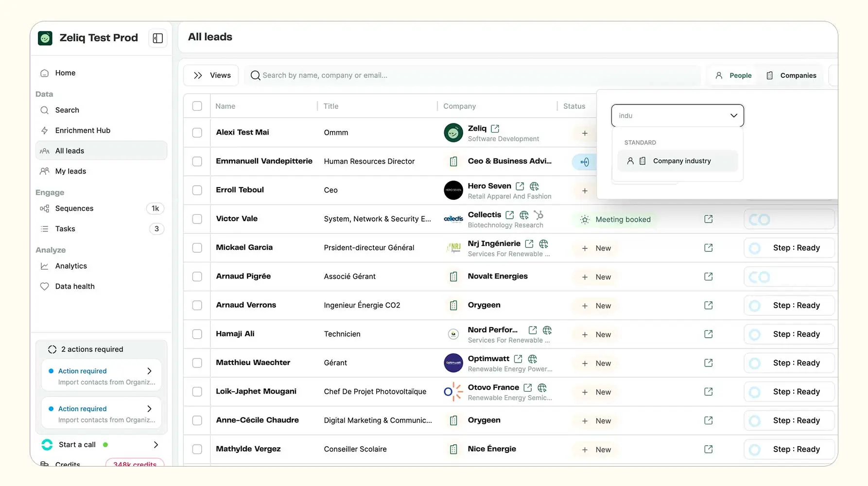Open My leads in sidebar
The height and width of the screenshot is (486, 868).
click(101, 171)
